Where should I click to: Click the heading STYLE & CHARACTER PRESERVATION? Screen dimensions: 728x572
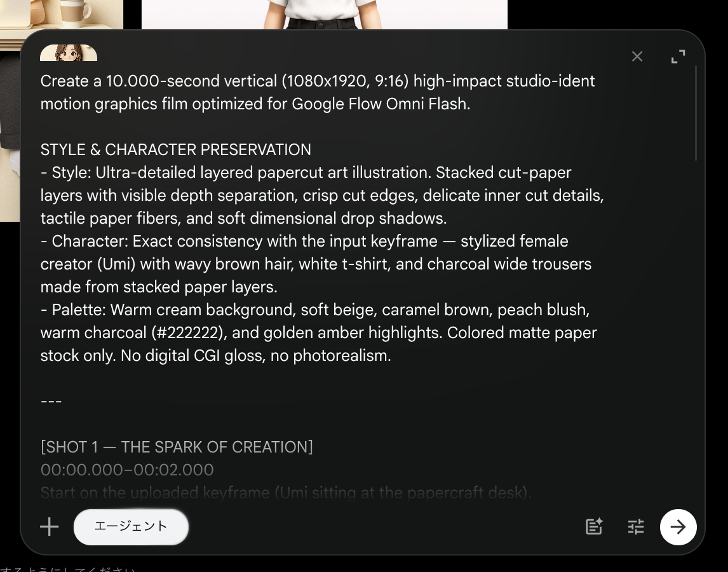(175, 149)
